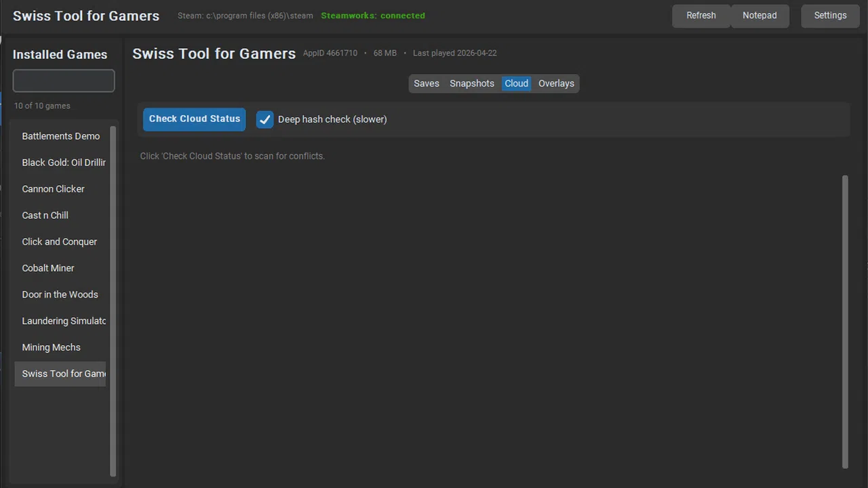
Task: Click the Steam path text
Action: [x=245, y=16]
